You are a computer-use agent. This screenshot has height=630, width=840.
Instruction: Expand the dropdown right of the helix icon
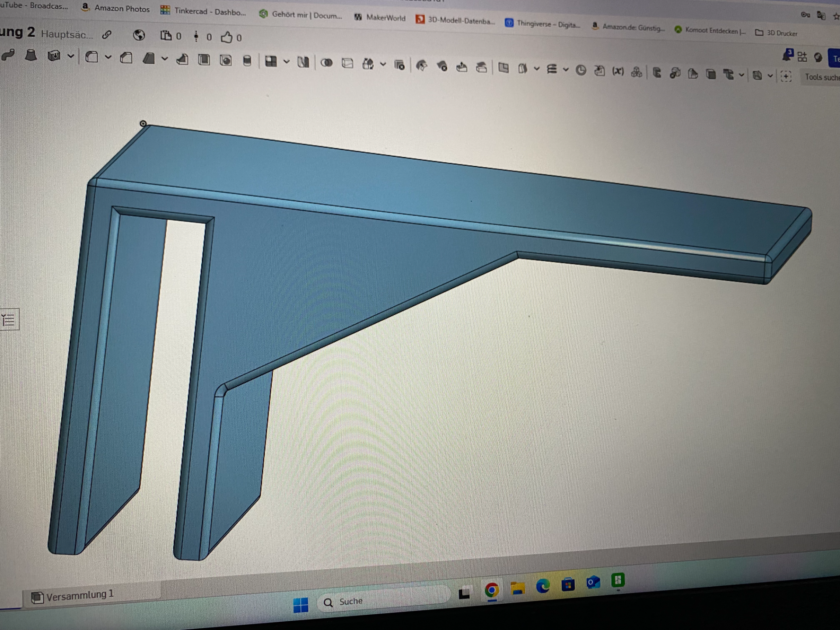566,70
